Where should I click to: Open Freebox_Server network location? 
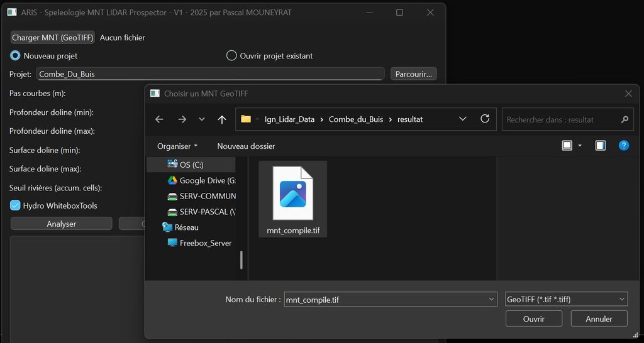[205, 242]
